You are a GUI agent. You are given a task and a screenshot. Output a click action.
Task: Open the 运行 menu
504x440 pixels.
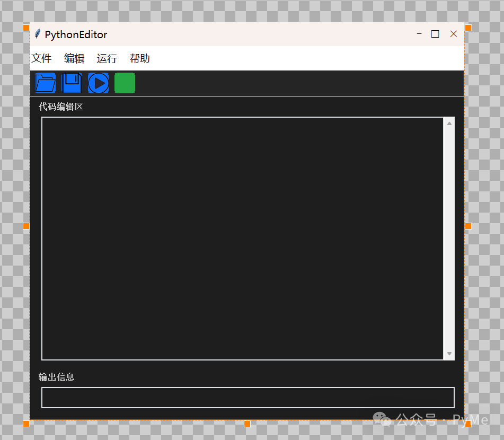coord(107,58)
